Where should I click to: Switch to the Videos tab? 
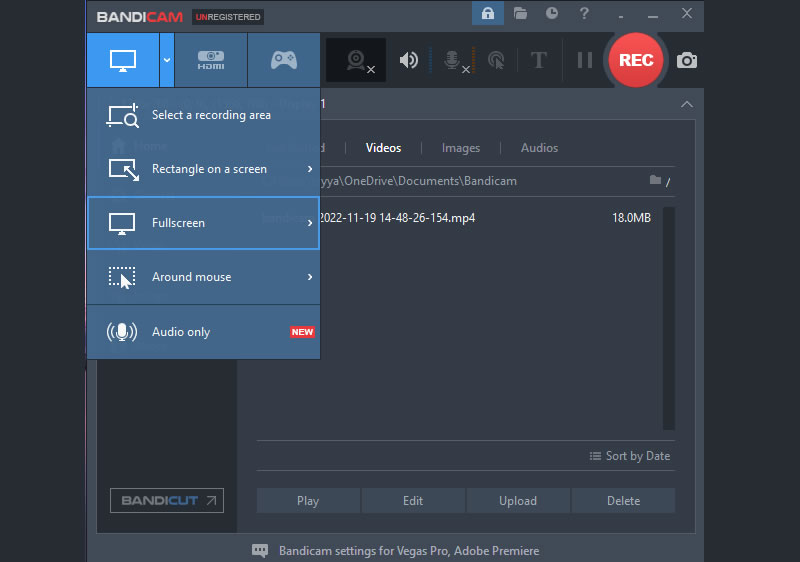383,148
